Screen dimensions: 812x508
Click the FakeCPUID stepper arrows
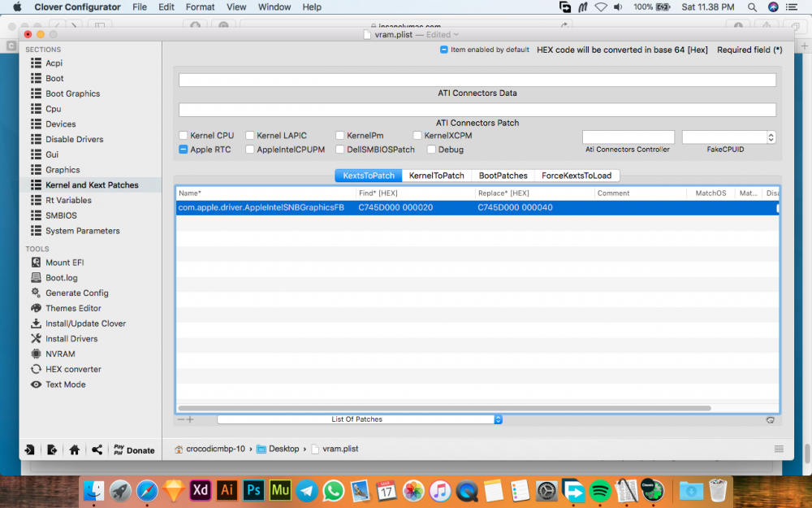[771, 137]
